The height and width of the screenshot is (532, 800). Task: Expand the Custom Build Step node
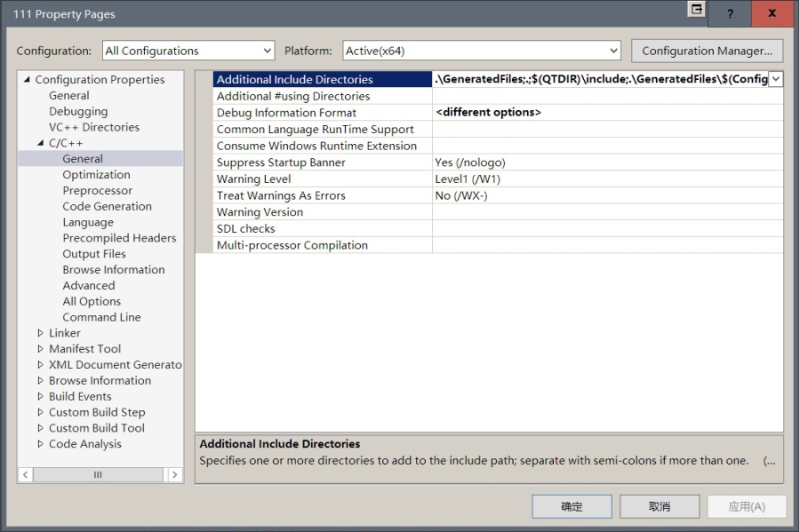point(40,412)
